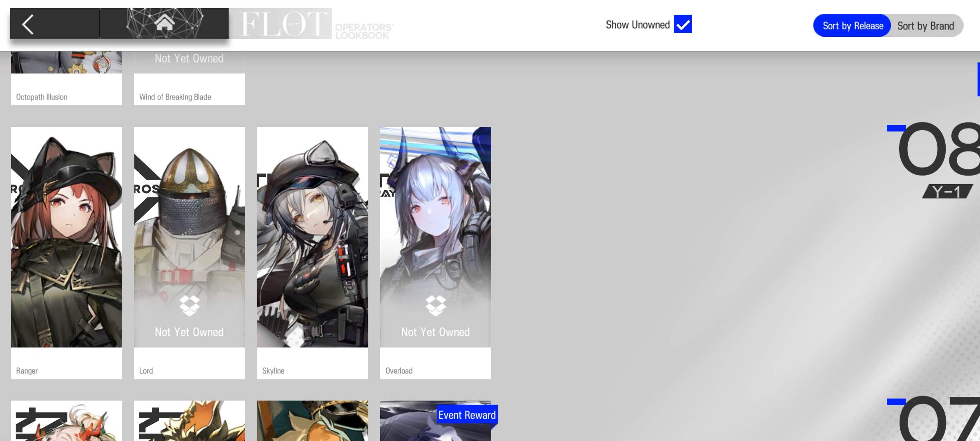The image size is (980, 441).
Task: Click the blue scrollbar indicator
Action: [978, 79]
